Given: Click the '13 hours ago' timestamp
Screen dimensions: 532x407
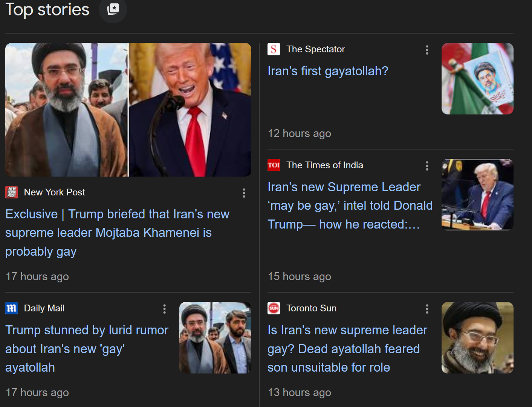Looking at the screenshot, I should [x=300, y=393].
